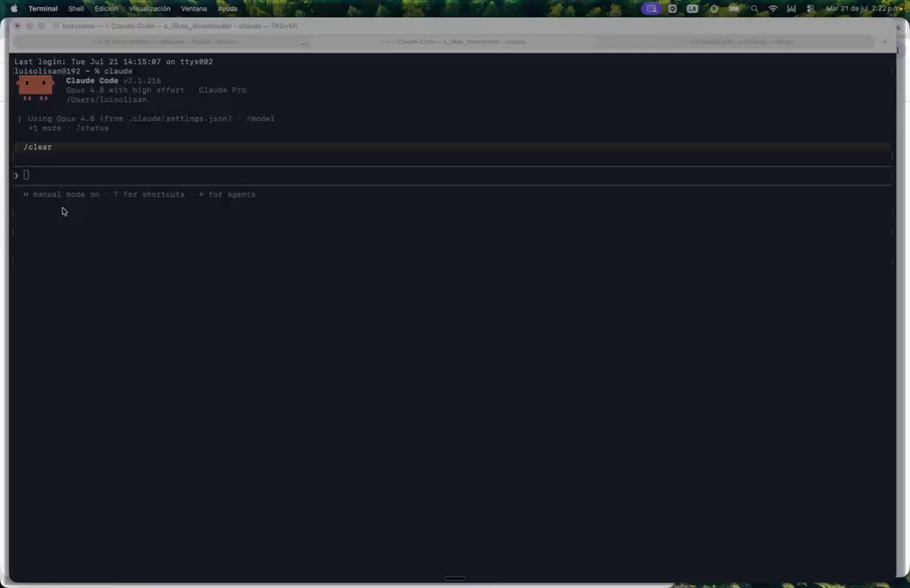Open the Ventana menu

194,9
